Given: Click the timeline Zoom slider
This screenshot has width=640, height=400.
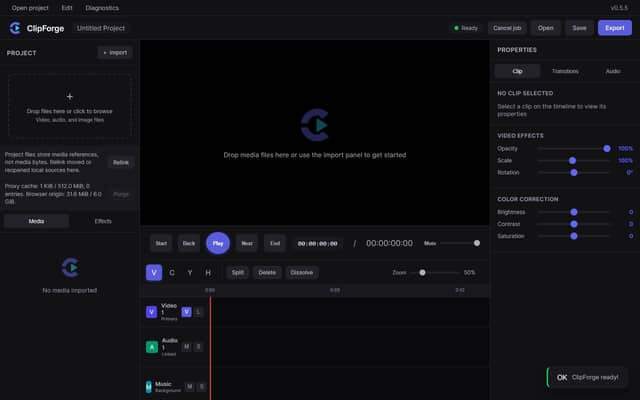Looking at the screenshot, I should (435, 273).
